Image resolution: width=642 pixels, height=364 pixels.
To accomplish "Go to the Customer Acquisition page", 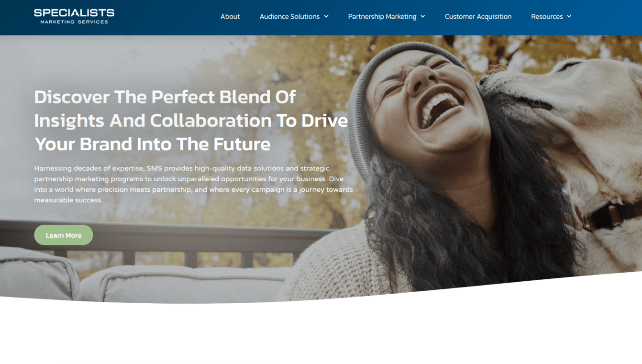I will click(x=478, y=16).
